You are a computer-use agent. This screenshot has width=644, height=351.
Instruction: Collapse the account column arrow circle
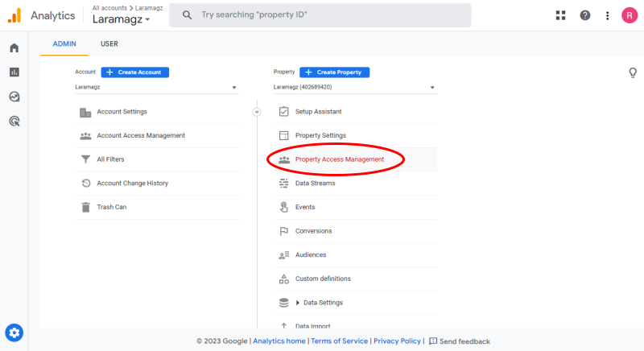coord(257,112)
